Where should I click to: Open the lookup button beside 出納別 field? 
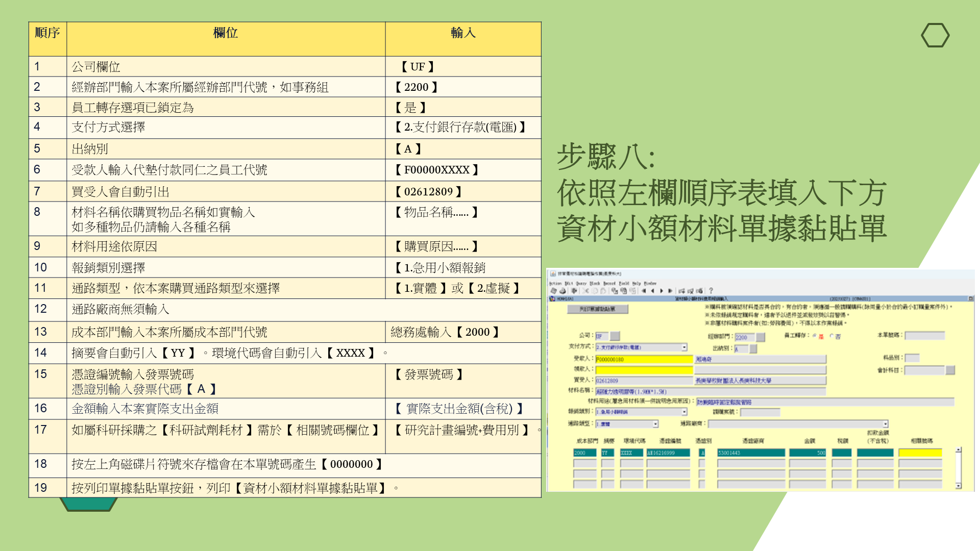(753, 349)
